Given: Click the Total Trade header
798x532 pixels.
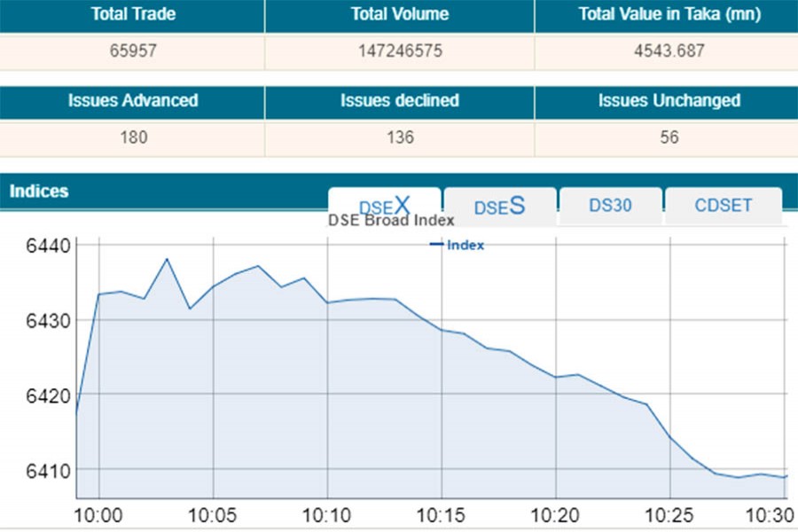Looking at the screenshot, I should (x=132, y=14).
